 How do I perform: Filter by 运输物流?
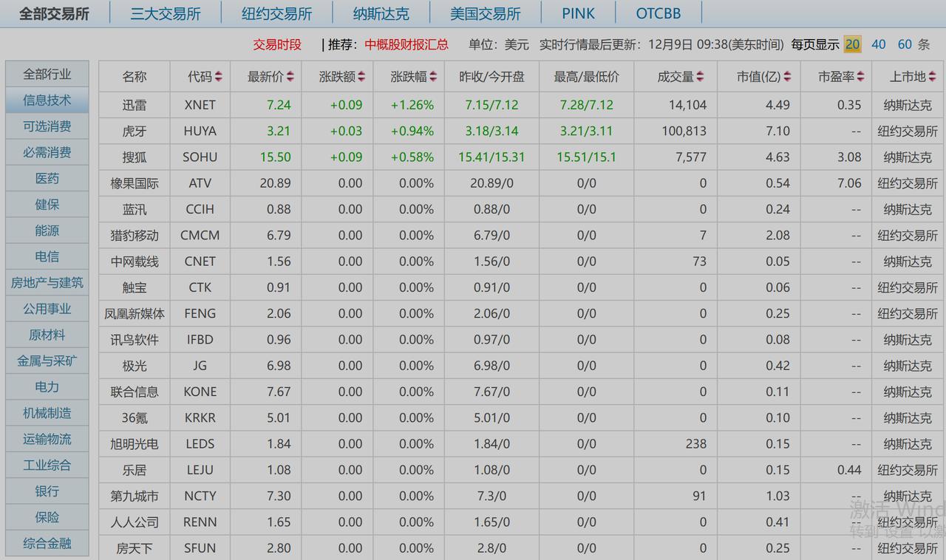(x=47, y=439)
